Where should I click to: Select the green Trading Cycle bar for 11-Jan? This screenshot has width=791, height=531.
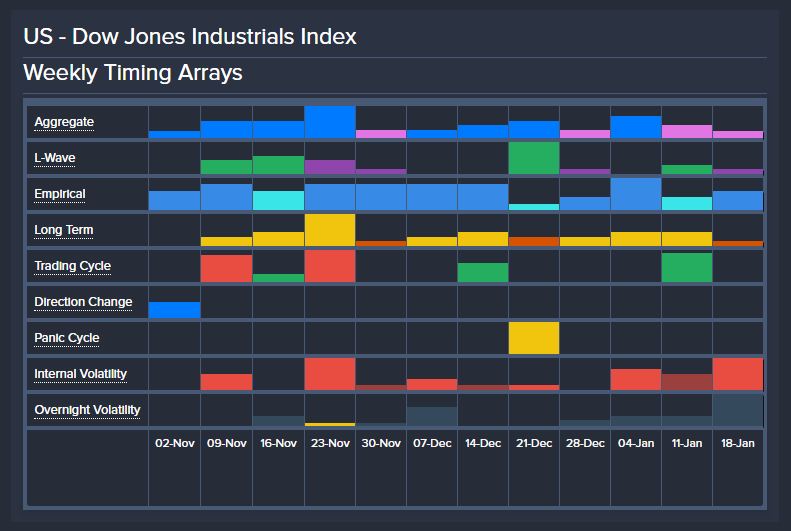(x=687, y=267)
